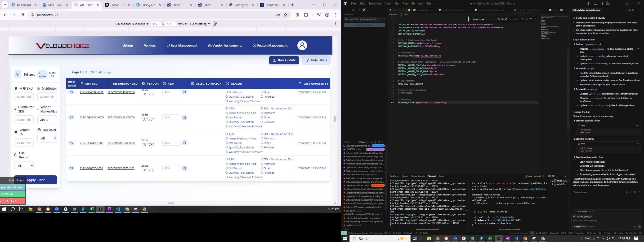The height and width of the screenshot is (242, 644).
Task: Click the user profile avatar icon
Action: 302,45
